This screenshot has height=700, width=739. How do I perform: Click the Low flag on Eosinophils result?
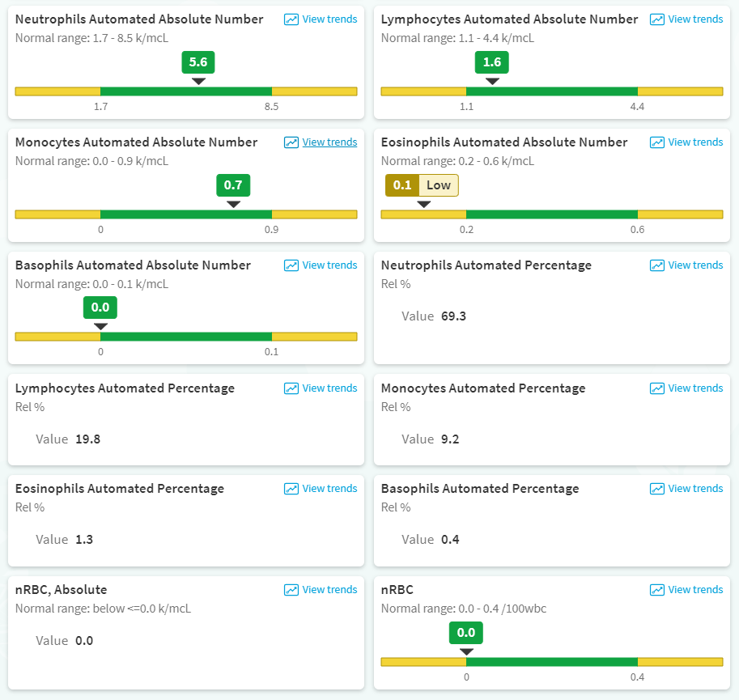pos(439,185)
